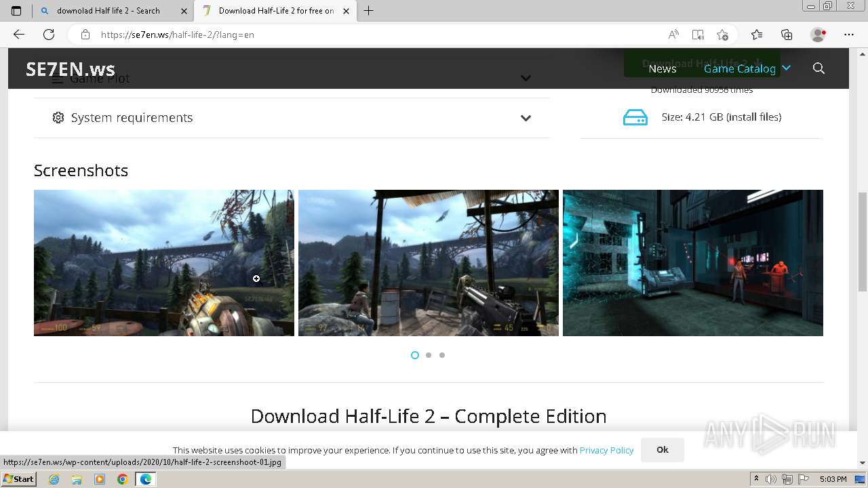868x488 pixels.
Task: Go back to the previous page
Action: (19, 35)
